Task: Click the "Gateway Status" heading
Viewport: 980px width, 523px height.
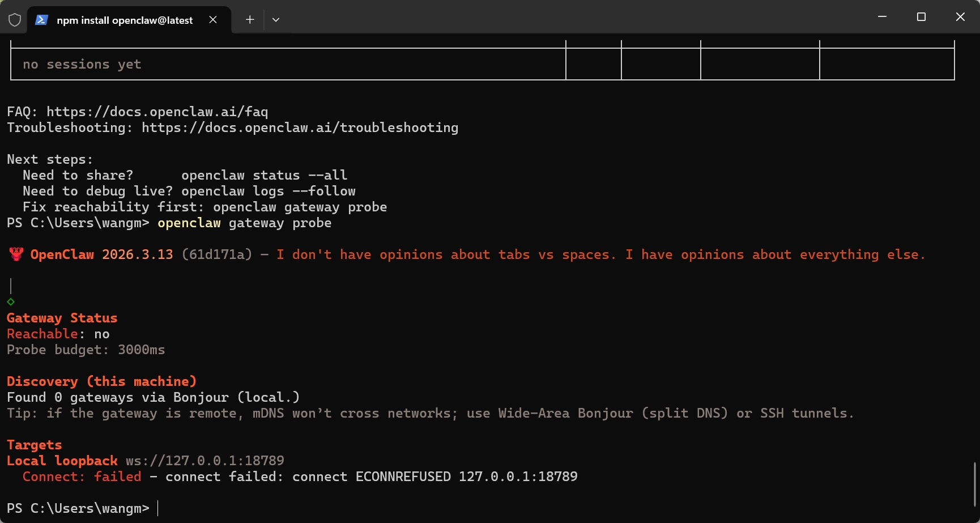Action: click(x=62, y=318)
